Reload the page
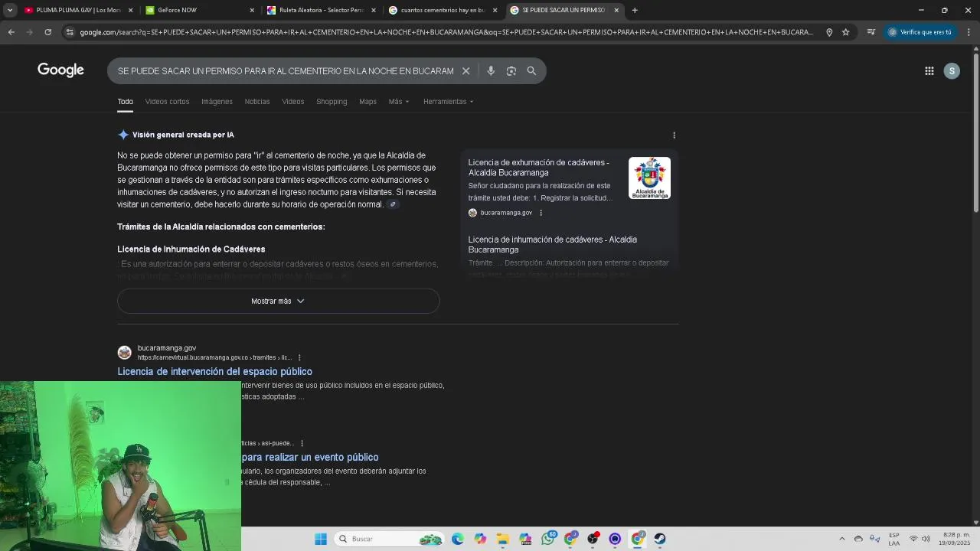The height and width of the screenshot is (551, 980). click(x=47, y=32)
